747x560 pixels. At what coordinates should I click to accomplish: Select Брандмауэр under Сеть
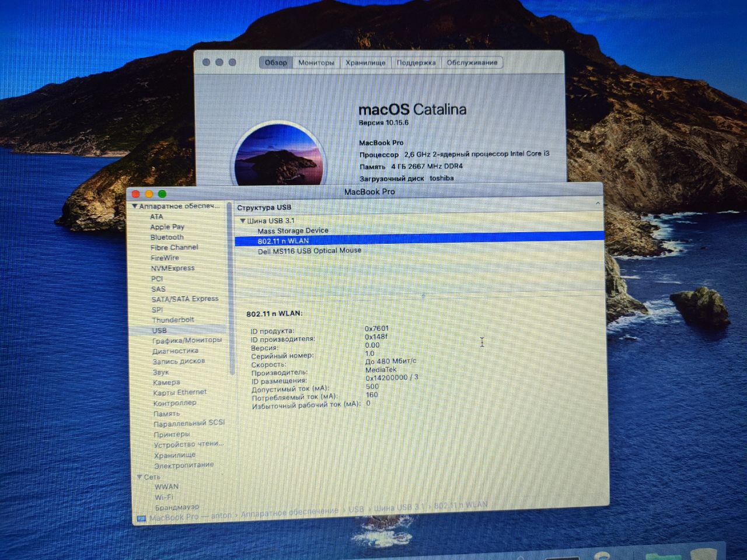click(177, 507)
